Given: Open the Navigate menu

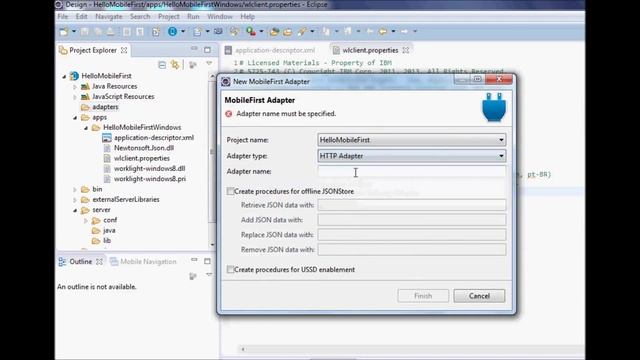Looking at the screenshot, I should tap(109, 17).
